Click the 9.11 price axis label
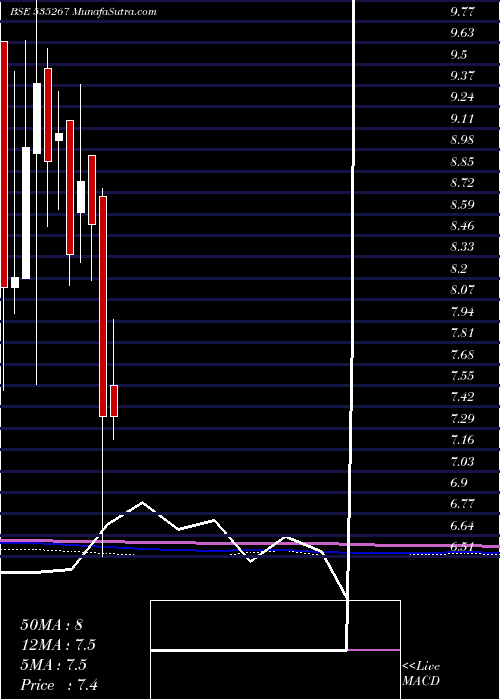Image resolution: width=500 pixels, height=700 pixels. [462, 119]
